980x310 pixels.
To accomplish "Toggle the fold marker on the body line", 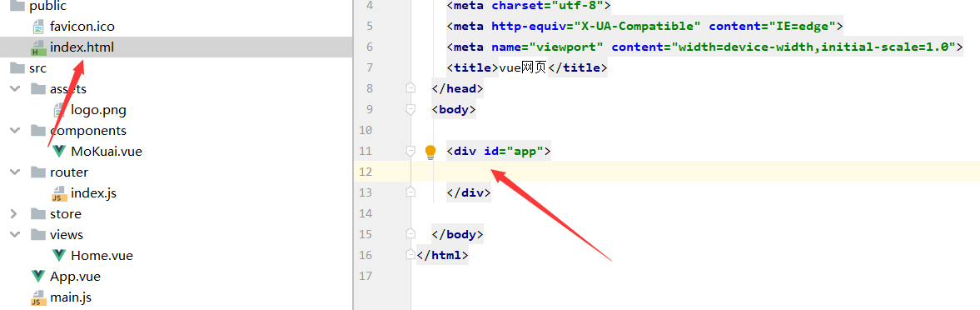I will 410,109.
